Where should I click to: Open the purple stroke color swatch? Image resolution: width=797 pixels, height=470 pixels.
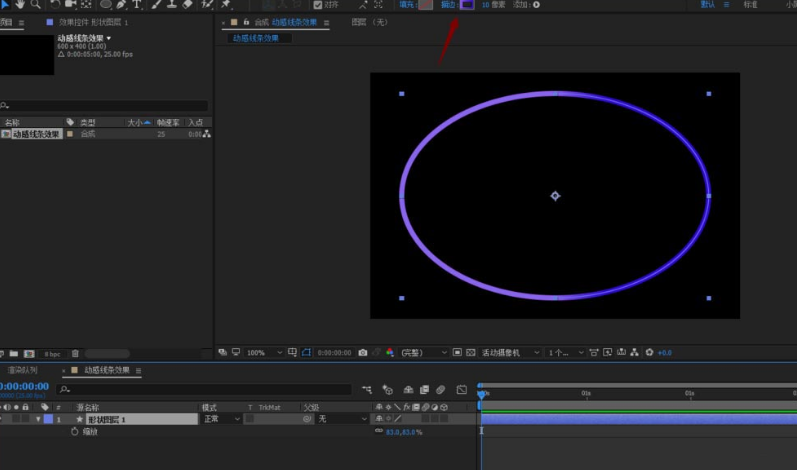click(x=467, y=5)
